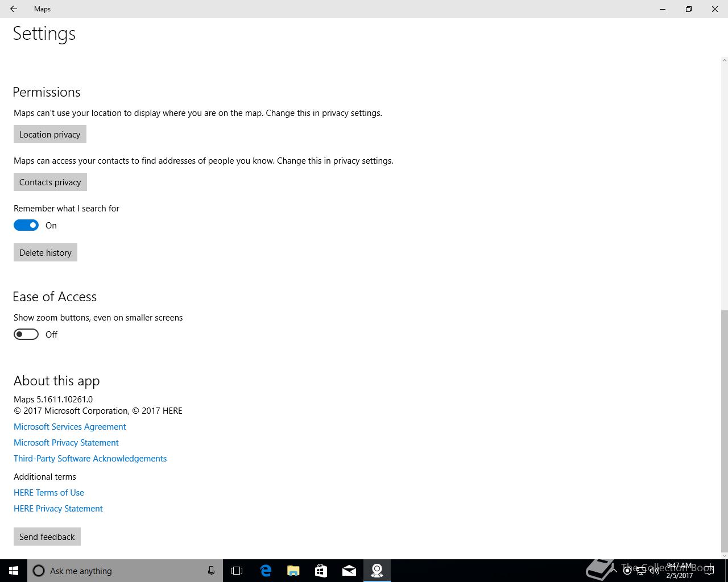
Task: Go back using the Maps back arrow
Action: tap(14, 9)
